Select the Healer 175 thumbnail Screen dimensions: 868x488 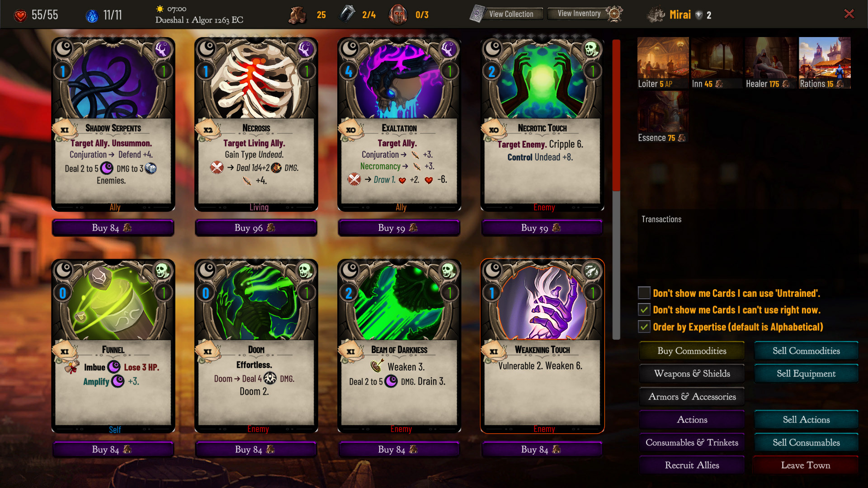click(770, 63)
